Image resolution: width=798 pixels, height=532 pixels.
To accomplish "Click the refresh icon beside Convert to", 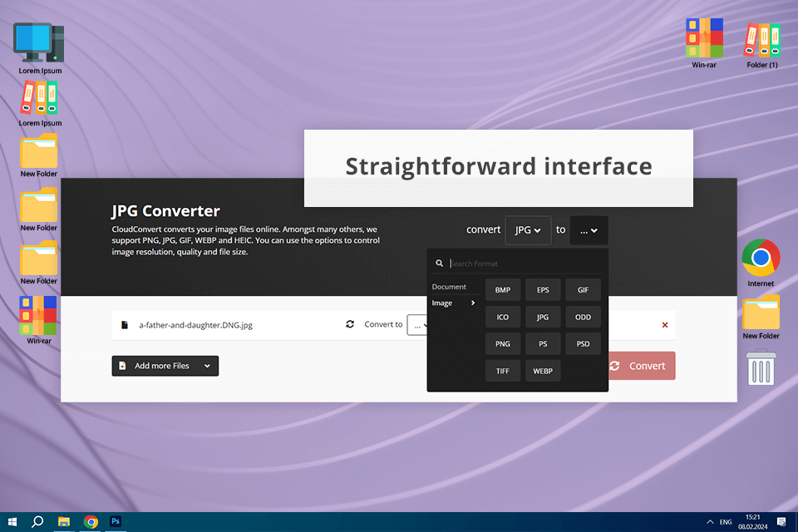I will (350, 324).
